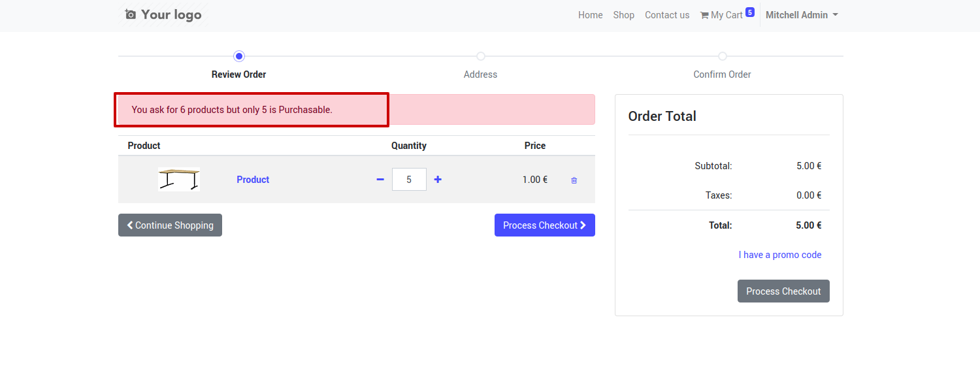Open the Contact us menu item

pos(667,15)
